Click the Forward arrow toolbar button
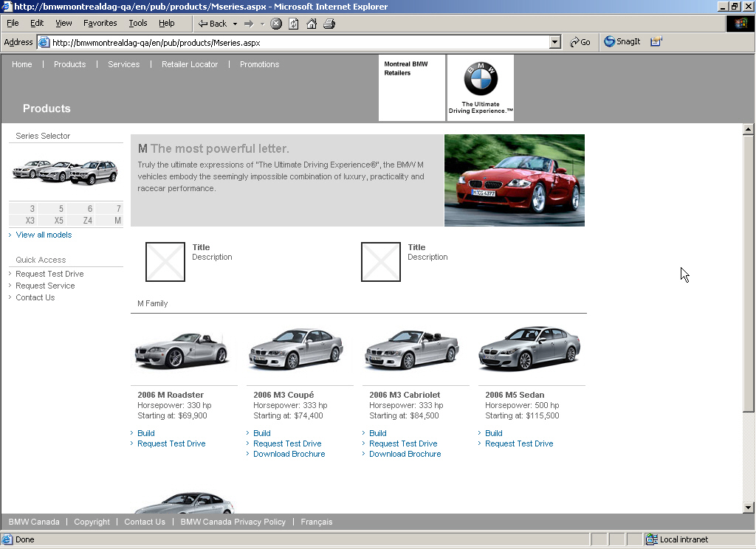This screenshot has width=756, height=549. [249, 24]
